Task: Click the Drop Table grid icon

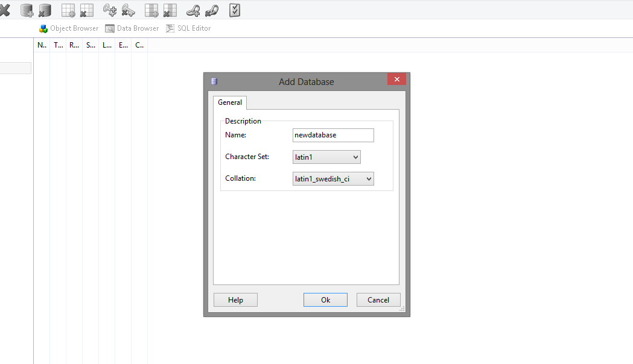Action: click(86, 10)
